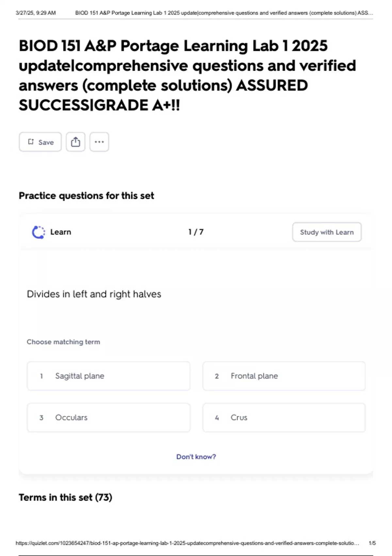Select the Crus answer option
This screenshot has height=556, width=392.
(x=284, y=418)
